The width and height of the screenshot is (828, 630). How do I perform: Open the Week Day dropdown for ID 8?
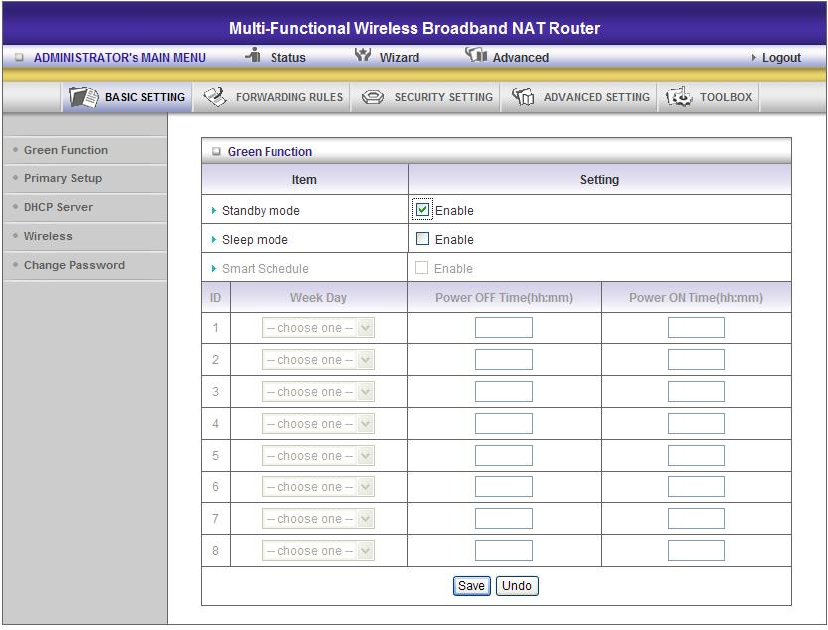318,551
